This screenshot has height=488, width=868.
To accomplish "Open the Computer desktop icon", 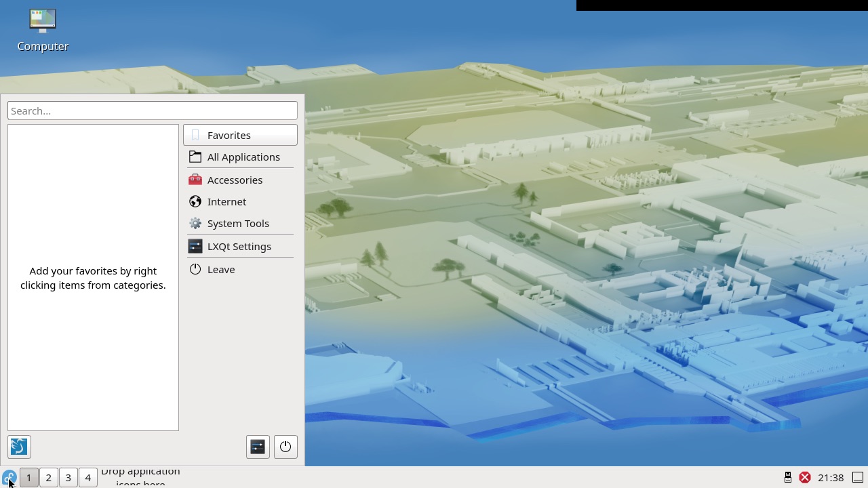I will point(43,30).
